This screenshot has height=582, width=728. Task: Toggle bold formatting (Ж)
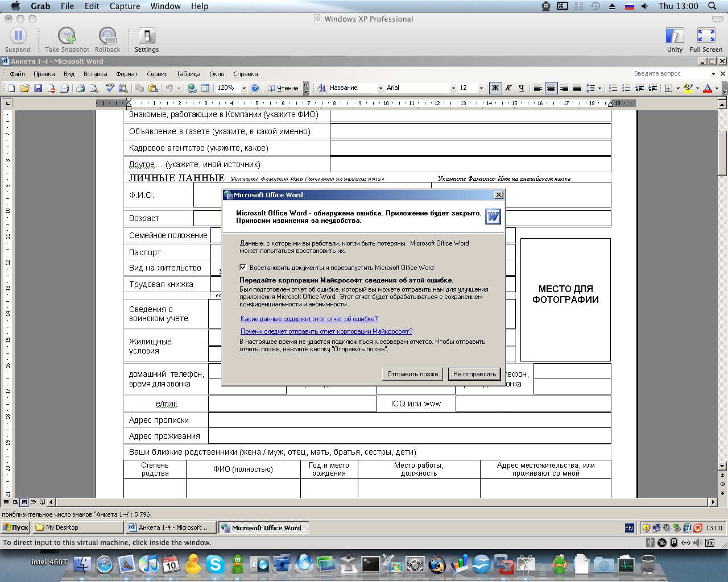495,88
